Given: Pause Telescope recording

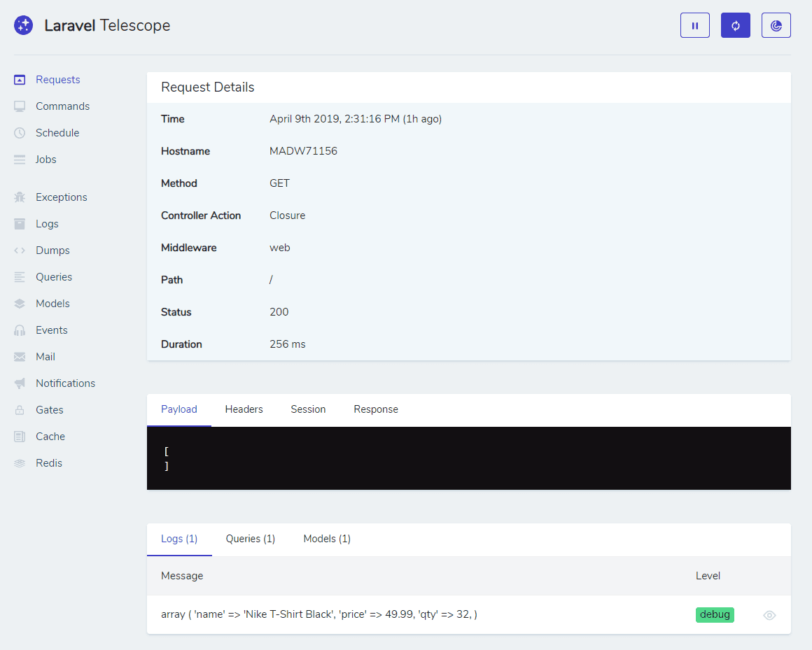Looking at the screenshot, I should point(694,24).
